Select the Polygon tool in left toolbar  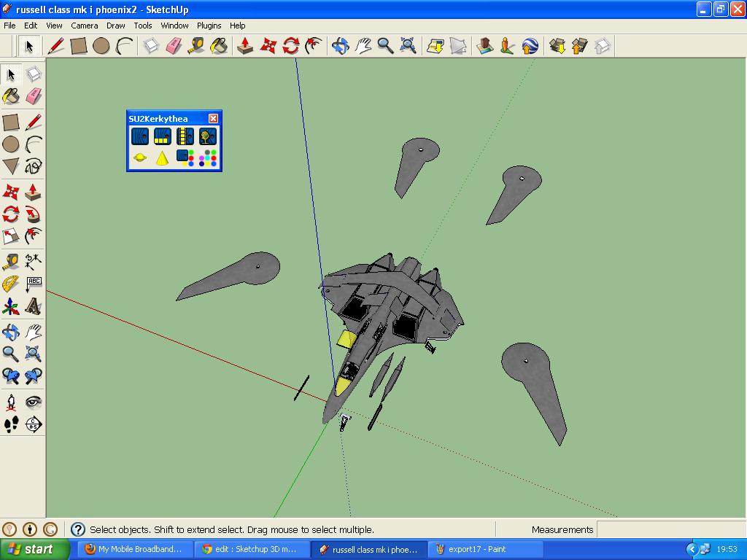10,166
